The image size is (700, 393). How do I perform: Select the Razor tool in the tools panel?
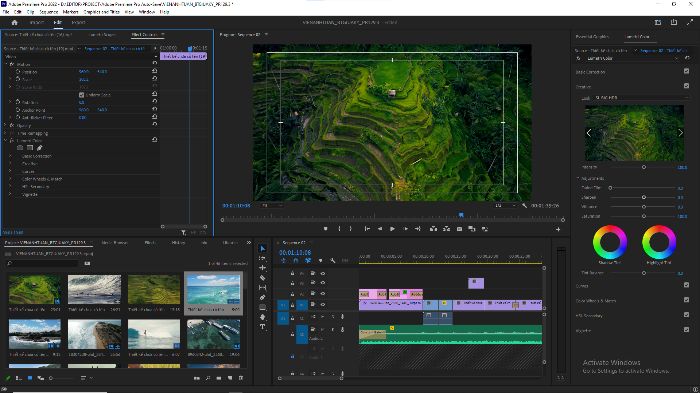pos(262,277)
